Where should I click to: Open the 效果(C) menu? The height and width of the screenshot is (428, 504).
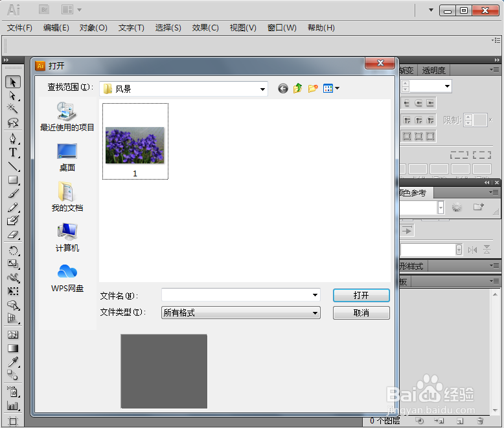pos(205,28)
